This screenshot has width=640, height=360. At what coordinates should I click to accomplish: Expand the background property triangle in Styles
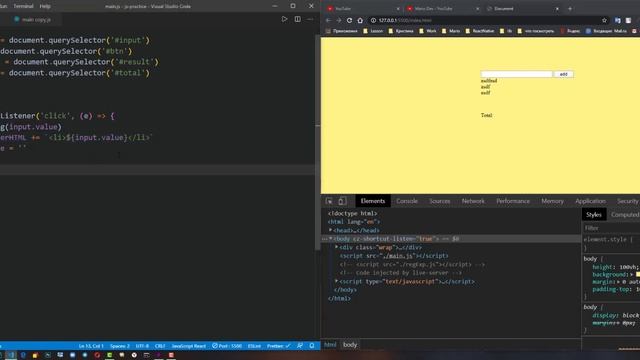632,274
